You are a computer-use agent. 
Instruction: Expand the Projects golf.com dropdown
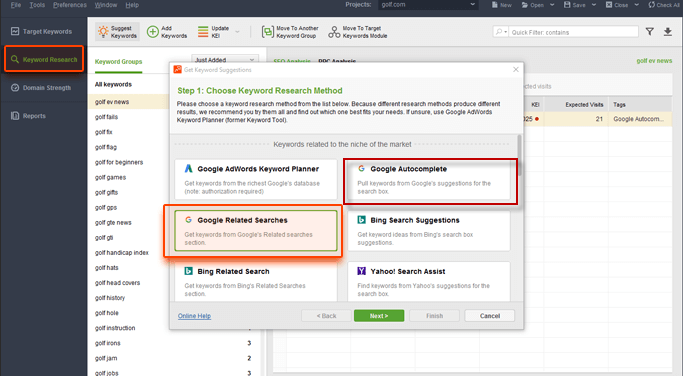pos(428,5)
